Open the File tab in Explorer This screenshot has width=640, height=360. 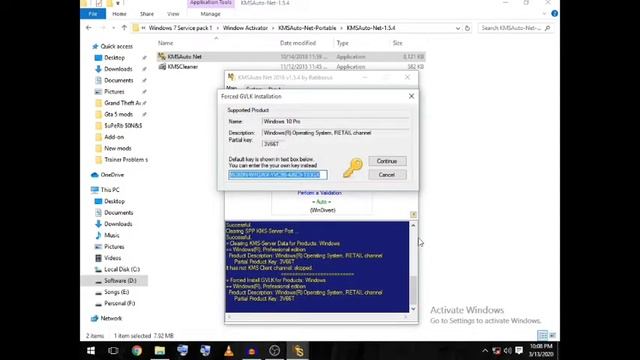coord(93,14)
